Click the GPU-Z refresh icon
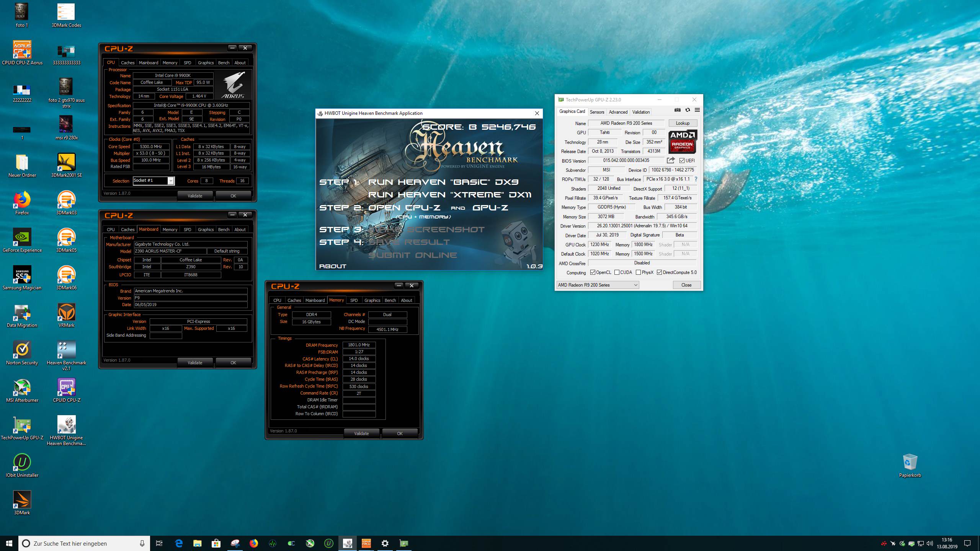This screenshot has height=551, width=980. (688, 110)
